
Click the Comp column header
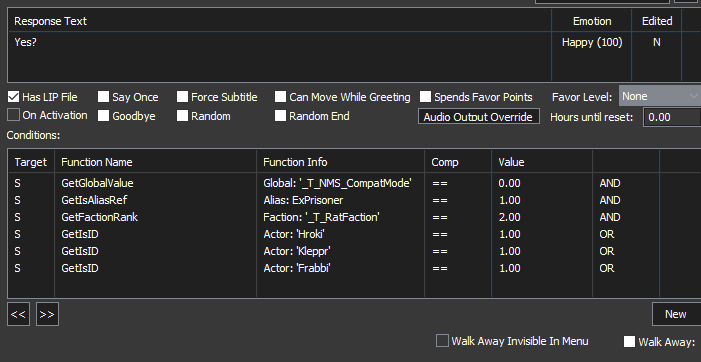(458, 162)
